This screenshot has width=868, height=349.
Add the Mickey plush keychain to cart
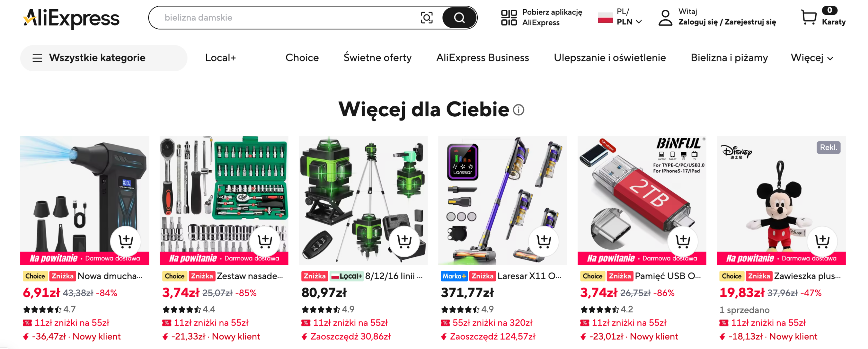pyautogui.click(x=822, y=241)
